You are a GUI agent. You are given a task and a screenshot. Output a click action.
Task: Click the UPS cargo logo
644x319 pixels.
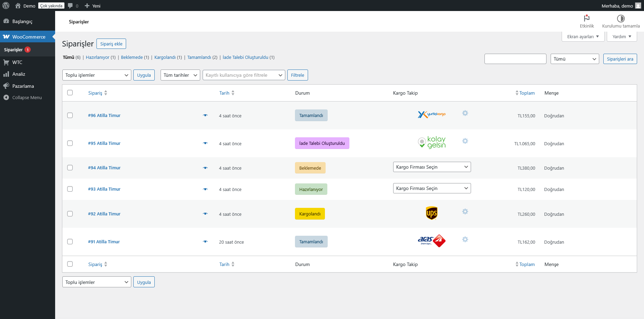(x=431, y=213)
